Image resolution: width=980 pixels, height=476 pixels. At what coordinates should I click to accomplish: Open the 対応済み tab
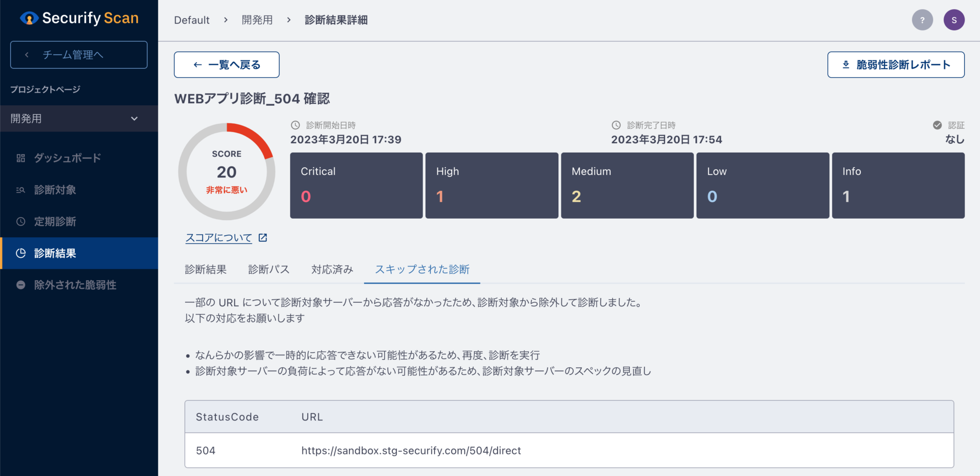332,269
